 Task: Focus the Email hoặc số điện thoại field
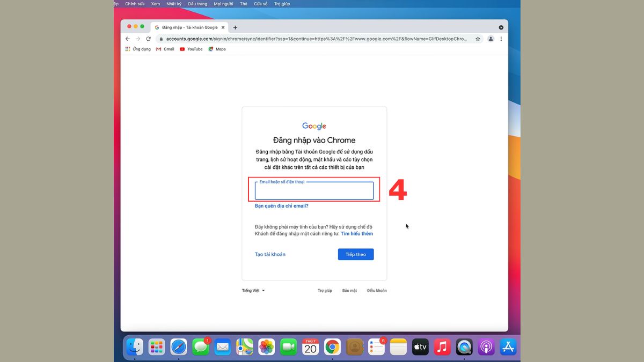tap(314, 191)
